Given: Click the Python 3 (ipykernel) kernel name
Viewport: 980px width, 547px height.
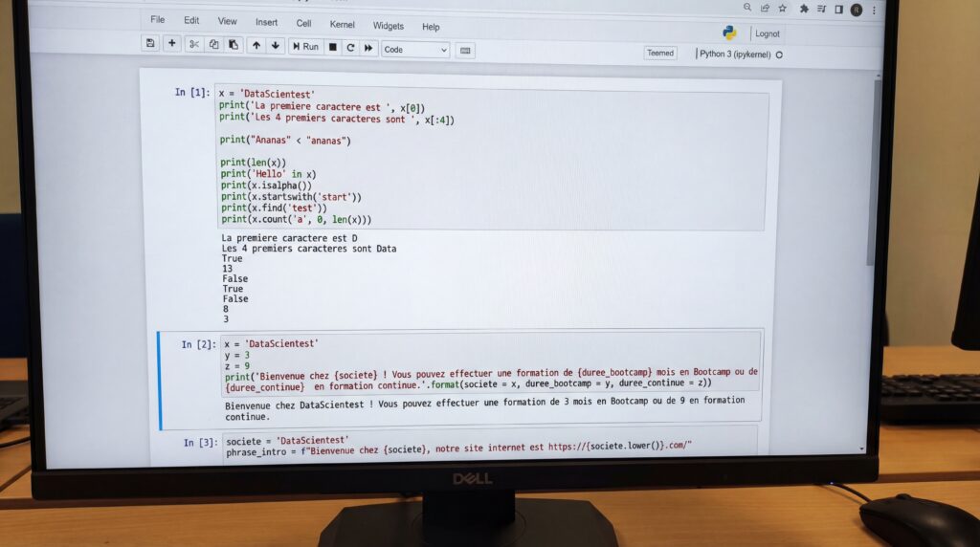Looking at the screenshot, I should (734, 55).
